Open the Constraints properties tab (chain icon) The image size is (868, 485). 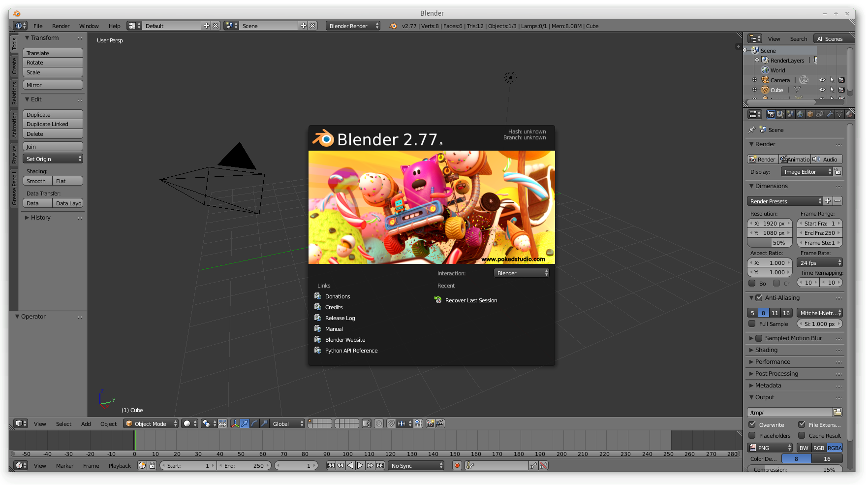[x=820, y=114]
